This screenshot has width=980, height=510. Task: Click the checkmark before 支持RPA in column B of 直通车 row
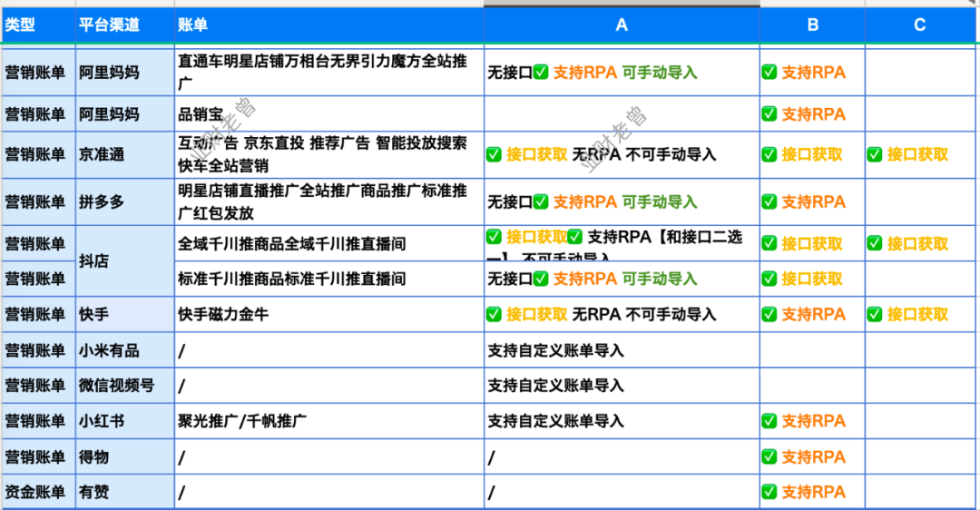pos(769,72)
